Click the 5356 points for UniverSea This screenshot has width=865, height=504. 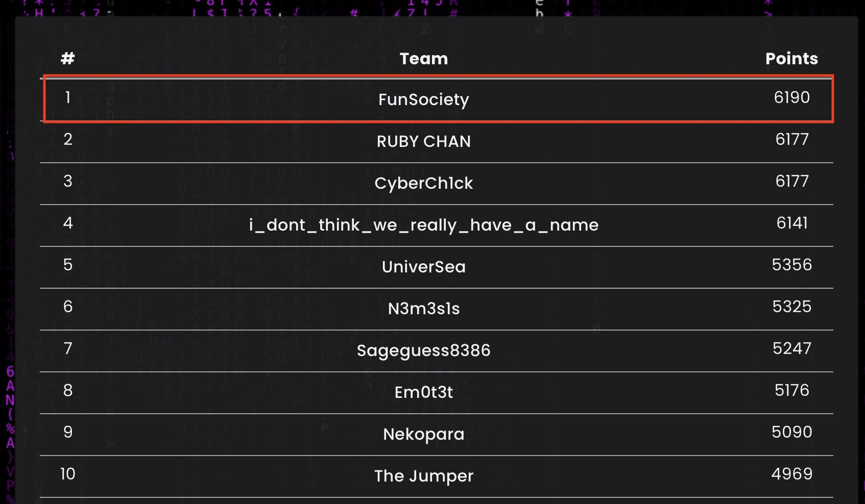(x=791, y=265)
